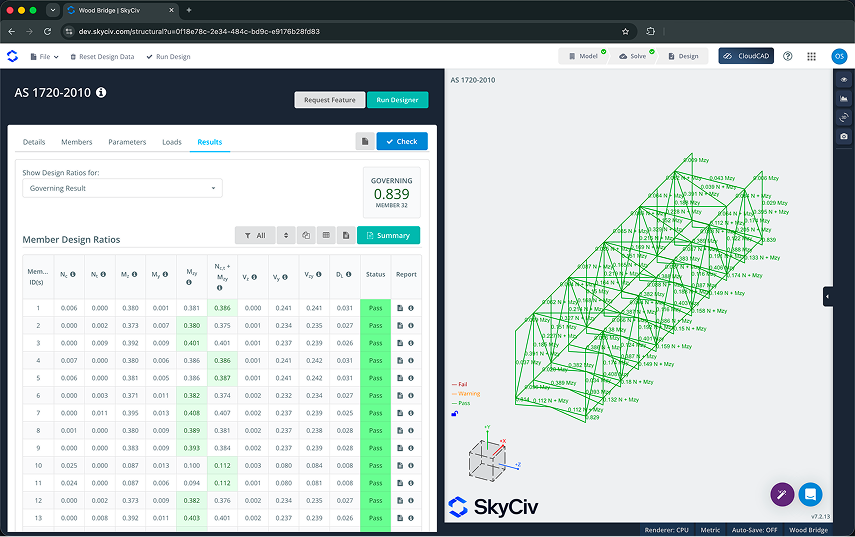Open the Parameters tab

pos(127,142)
